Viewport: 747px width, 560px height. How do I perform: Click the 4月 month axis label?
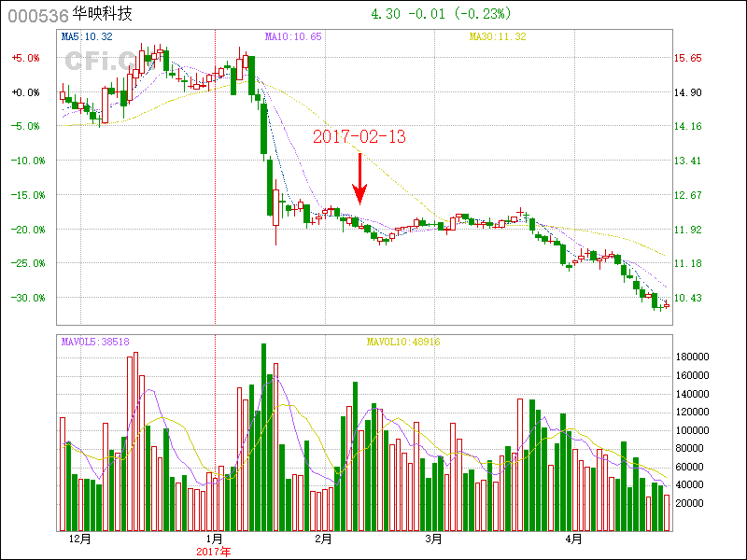pyautogui.click(x=573, y=539)
